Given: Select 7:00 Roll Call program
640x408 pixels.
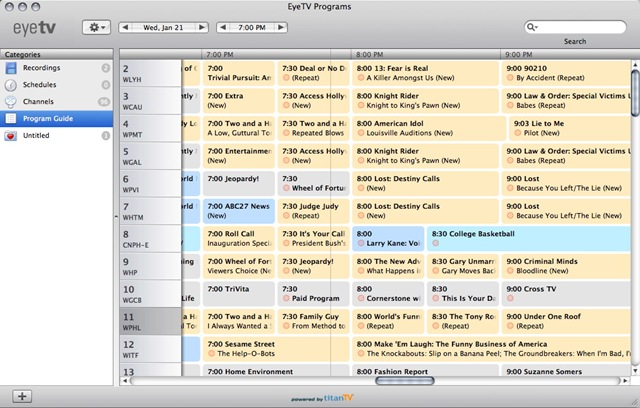Looking at the screenshot, I should click(239, 239).
